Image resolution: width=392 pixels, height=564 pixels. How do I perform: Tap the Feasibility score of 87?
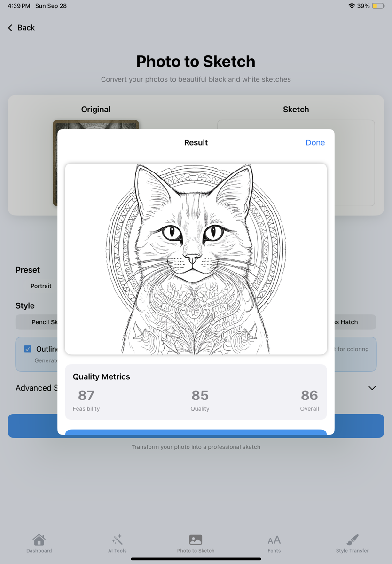(86, 396)
